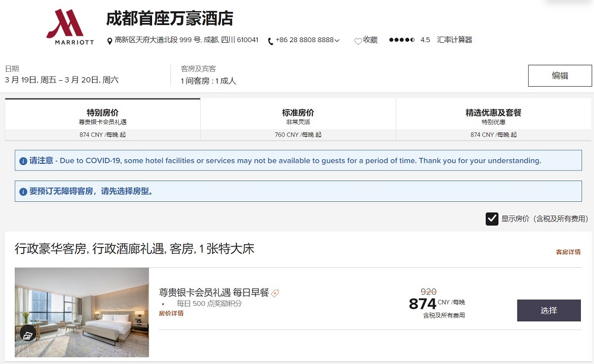Click the hotel address 高新区天府大道北段 999 号
594x364 pixels.
[x=187, y=40]
